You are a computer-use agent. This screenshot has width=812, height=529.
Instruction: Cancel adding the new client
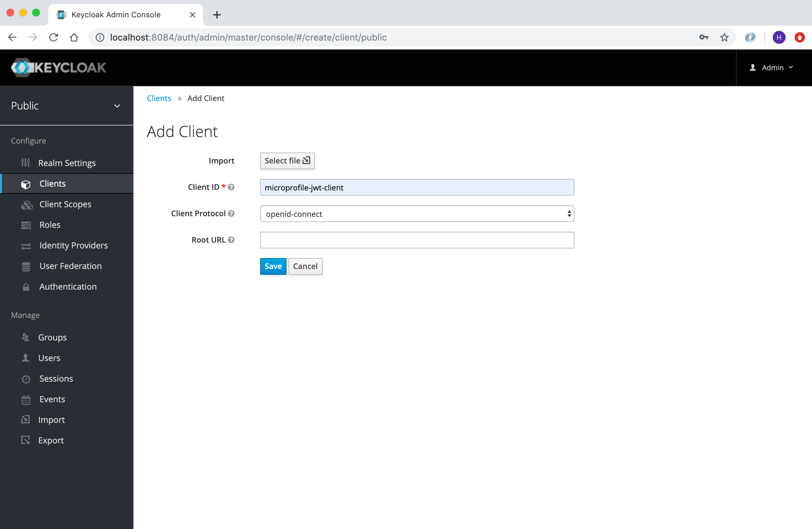[305, 266]
